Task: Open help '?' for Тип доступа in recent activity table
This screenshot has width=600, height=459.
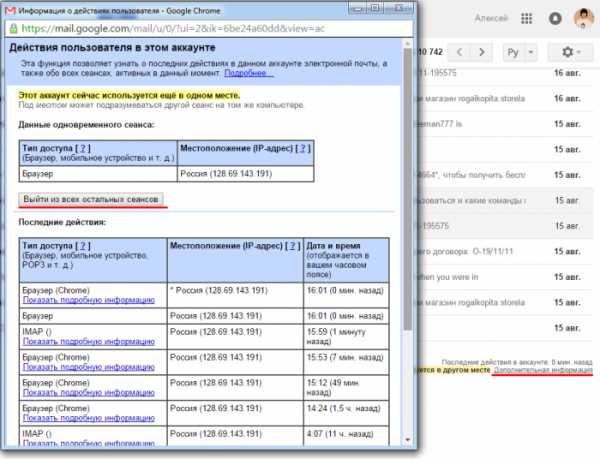Action: click(83, 246)
